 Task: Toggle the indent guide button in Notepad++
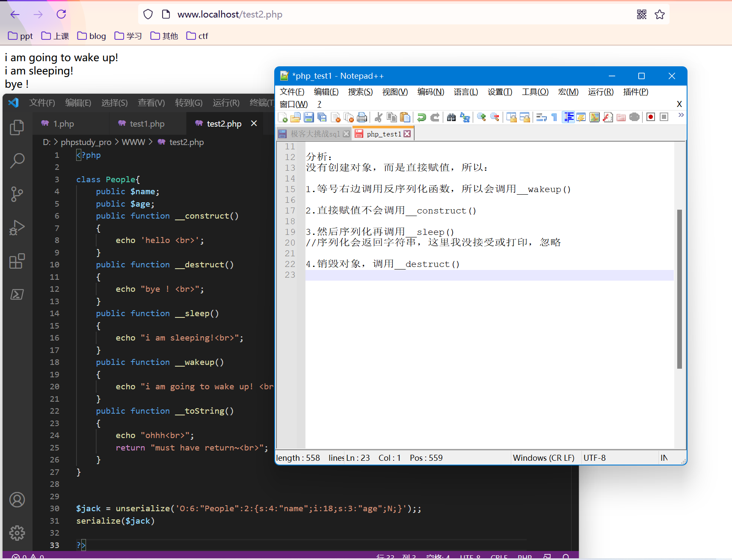tap(569, 117)
